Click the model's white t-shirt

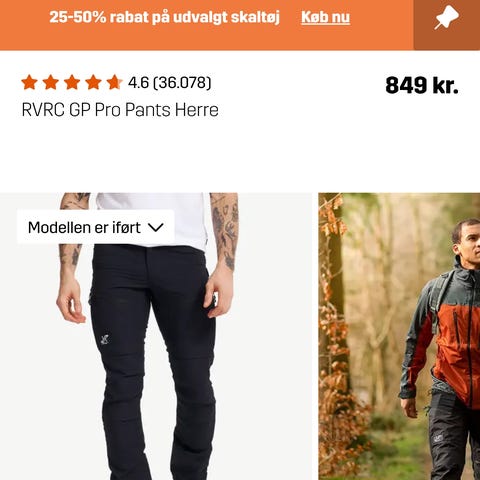click(153, 220)
